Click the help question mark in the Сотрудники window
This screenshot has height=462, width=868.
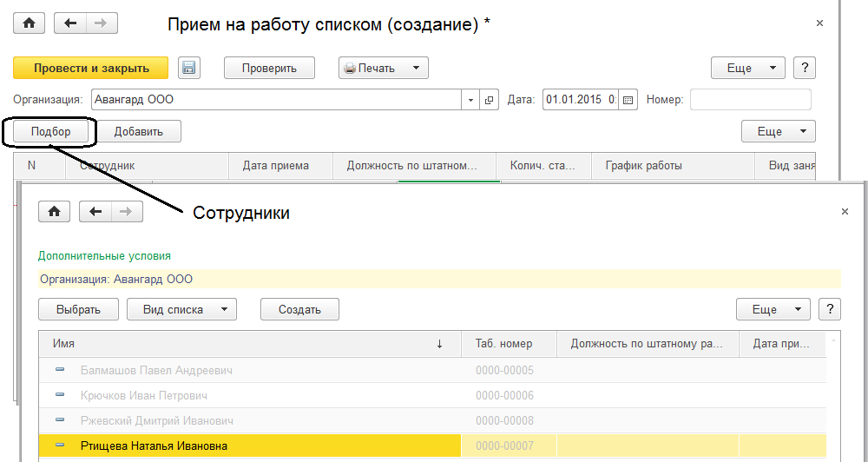click(831, 309)
